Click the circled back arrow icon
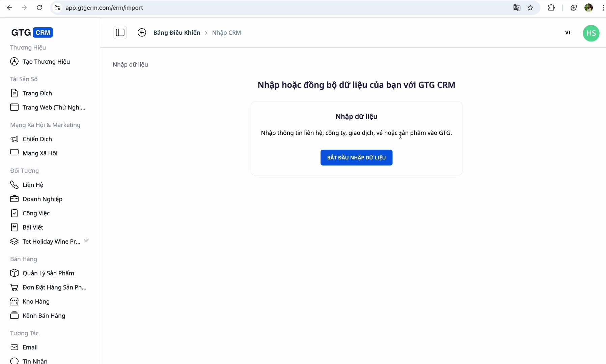The height and width of the screenshot is (364, 606). tap(142, 33)
